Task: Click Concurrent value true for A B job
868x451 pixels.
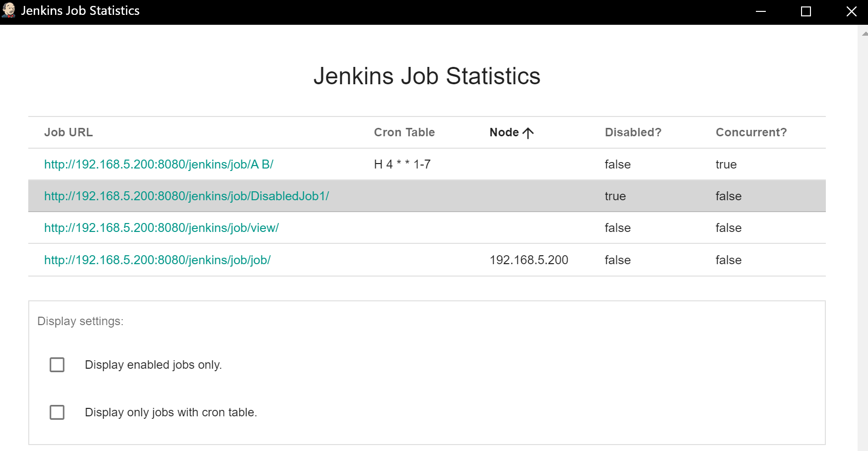Action: pyautogui.click(x=726, y=165)
